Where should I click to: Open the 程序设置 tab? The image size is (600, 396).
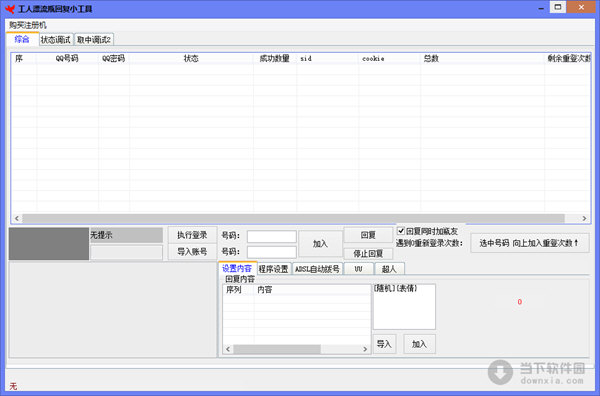tap(274, 269)
